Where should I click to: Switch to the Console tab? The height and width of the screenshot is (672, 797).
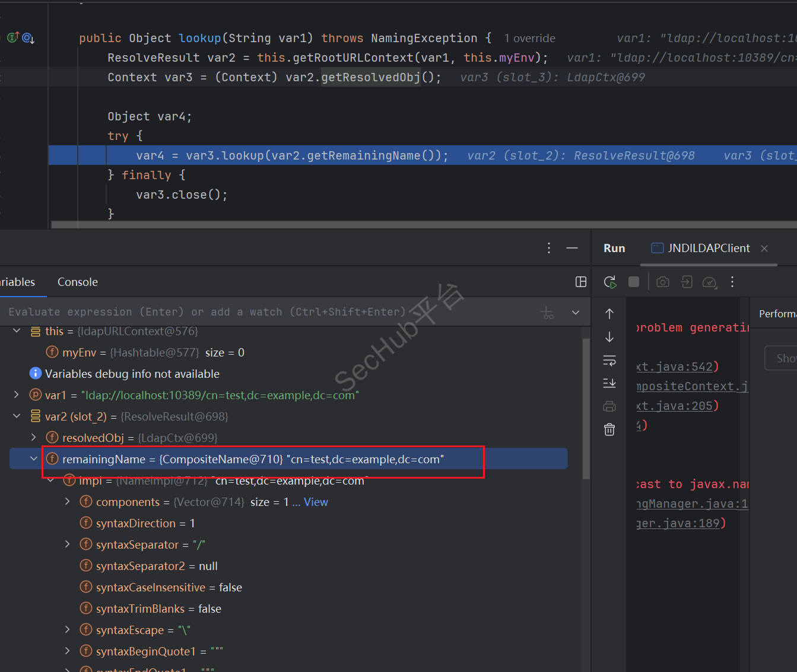[77, 282]
